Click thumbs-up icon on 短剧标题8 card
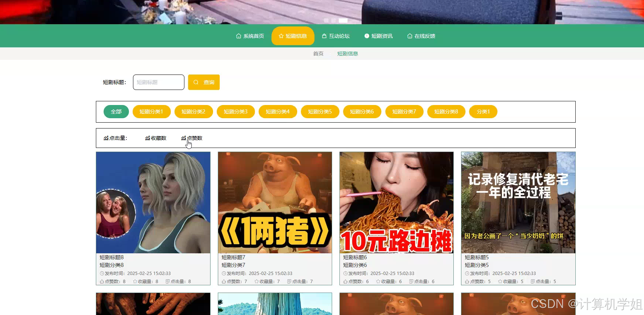The height and width of the screenshot is (315, 644). tap(102, 282)
